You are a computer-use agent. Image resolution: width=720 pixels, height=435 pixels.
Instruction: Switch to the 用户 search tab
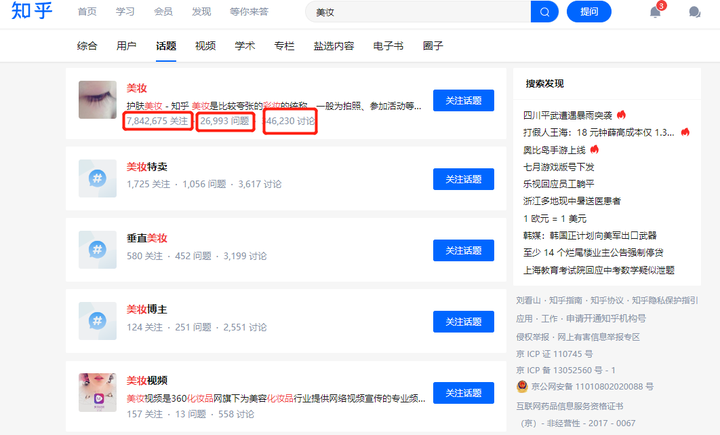click(x=126, y=45)
